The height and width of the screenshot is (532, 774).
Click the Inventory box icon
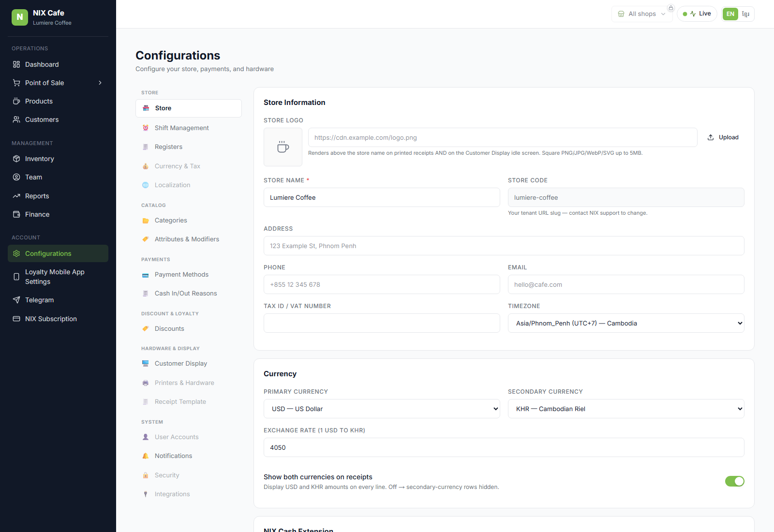coord(16,159)
